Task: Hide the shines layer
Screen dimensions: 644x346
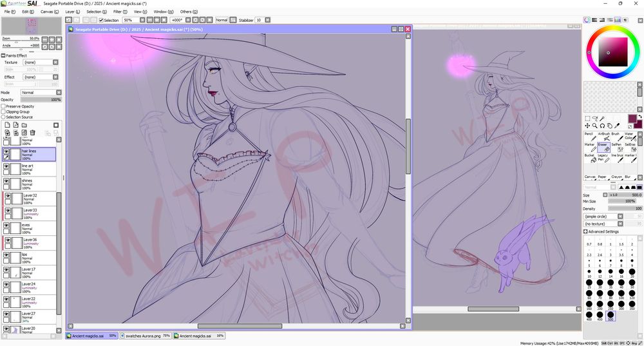Action: (6, 181)
